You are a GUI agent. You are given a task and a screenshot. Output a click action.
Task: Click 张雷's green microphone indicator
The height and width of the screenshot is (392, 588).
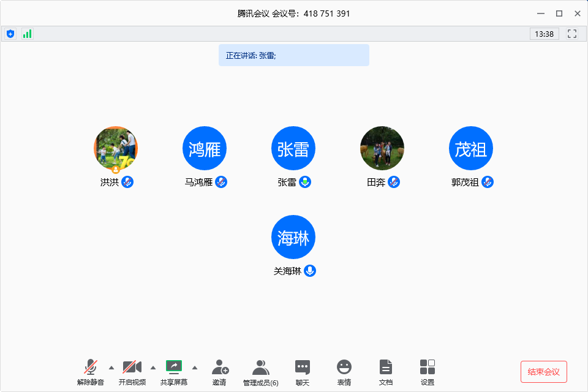(304, 182)
